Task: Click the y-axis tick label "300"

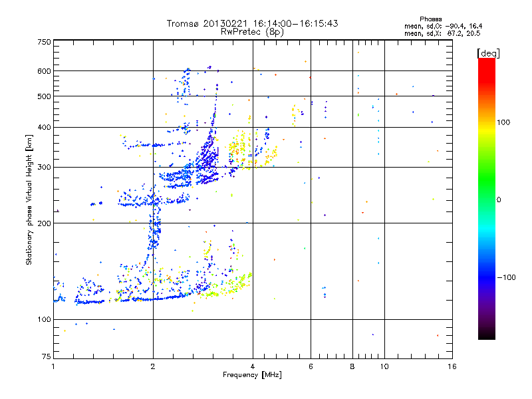Action: (44, 168)
